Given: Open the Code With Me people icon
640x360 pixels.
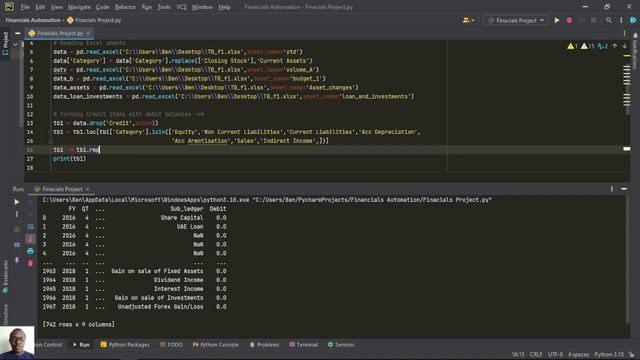Looking at the screenshot, I should (x=466, y=20).
